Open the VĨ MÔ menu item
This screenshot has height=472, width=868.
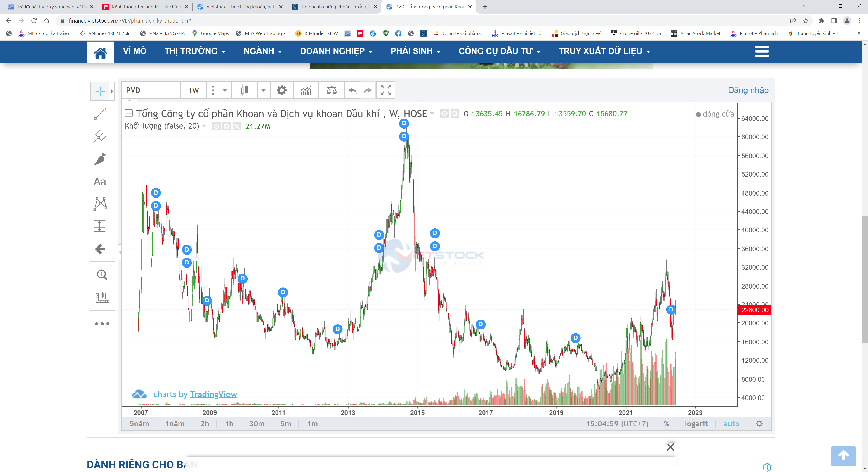coord(134,51)
